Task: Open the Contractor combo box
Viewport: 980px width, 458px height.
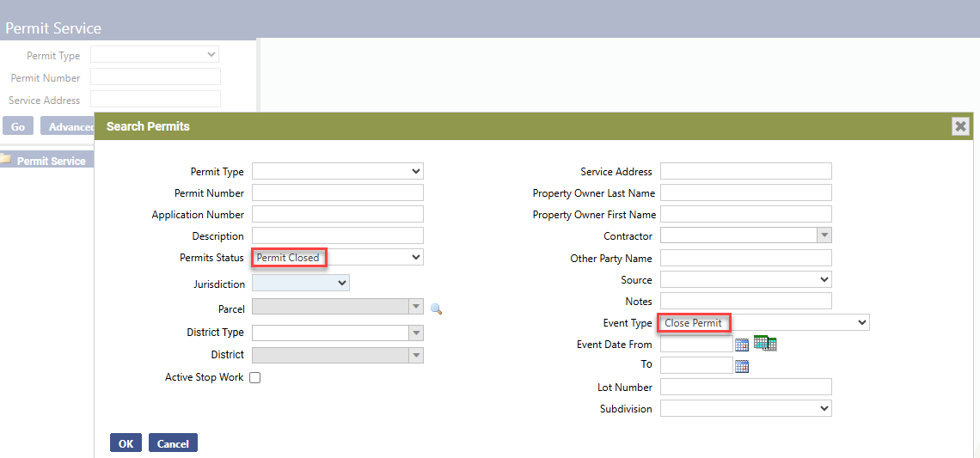Action: coord(824,235)
